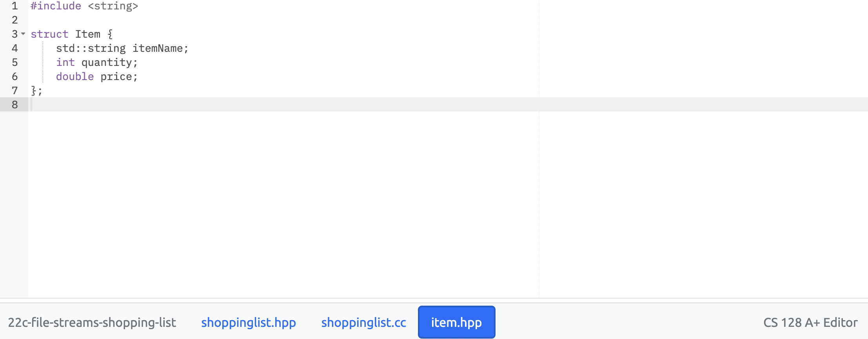
Task: Open the 22c-file-streams-shopping-list project tab
Action: click(x=93, y=322)
